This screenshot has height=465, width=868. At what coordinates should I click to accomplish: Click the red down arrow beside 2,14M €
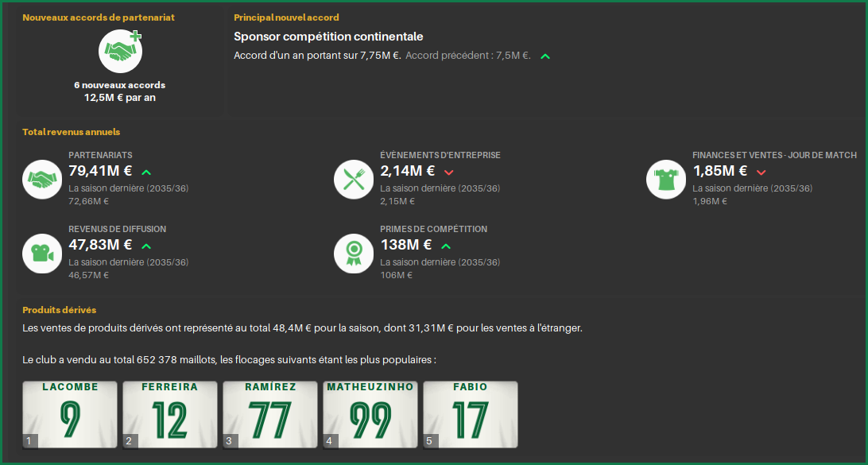pos(449,172)
